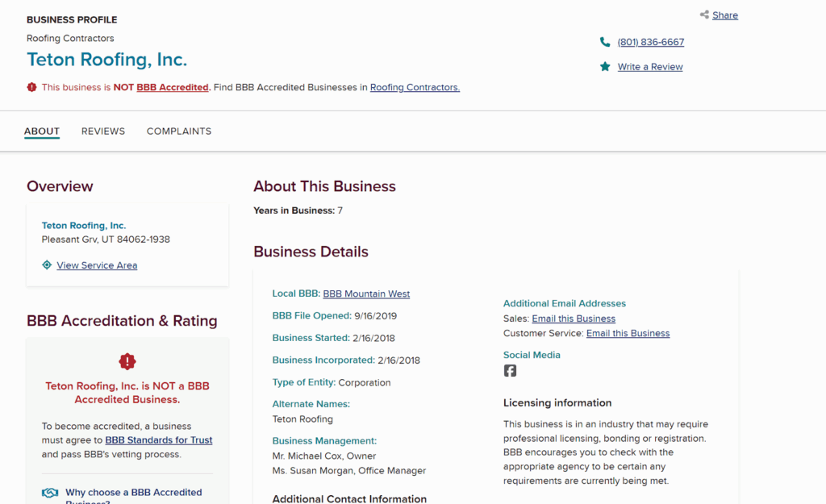Click the red alert icon in accreditation panel
Viewport: 826px width, 504px height.
click(x=127, y=361)
